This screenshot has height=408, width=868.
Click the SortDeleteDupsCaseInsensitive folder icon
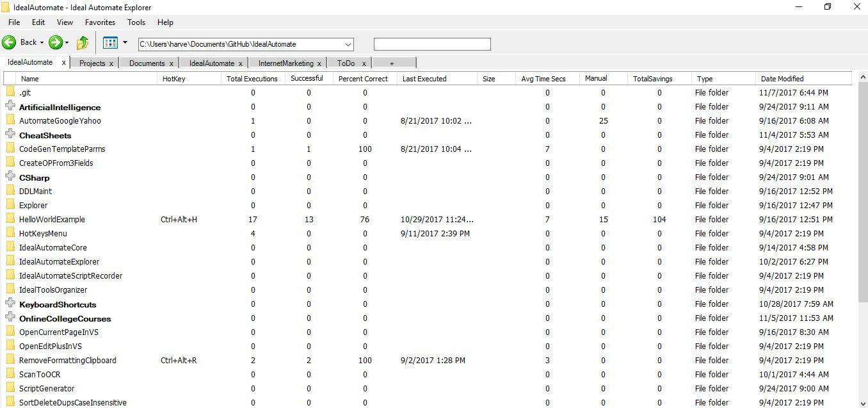(10, 402)
